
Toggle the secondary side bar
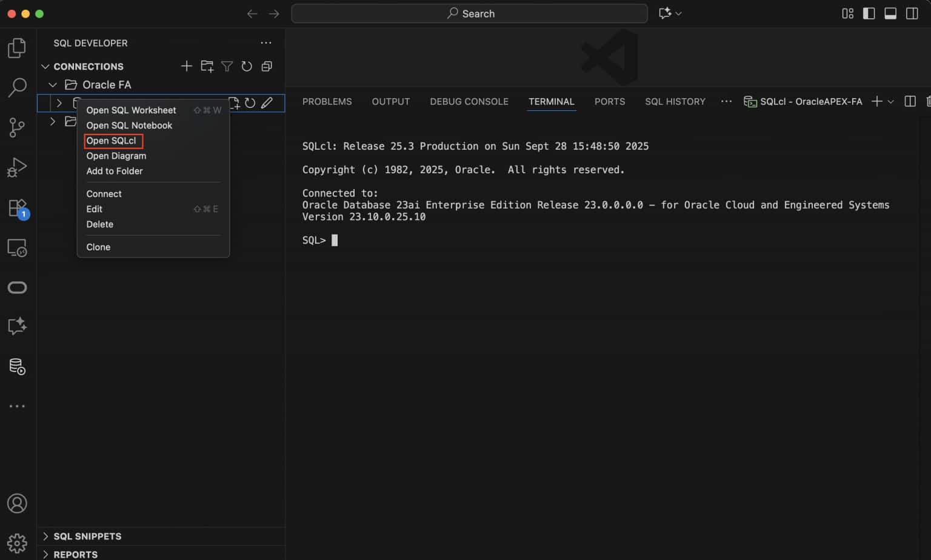[911, 13]
